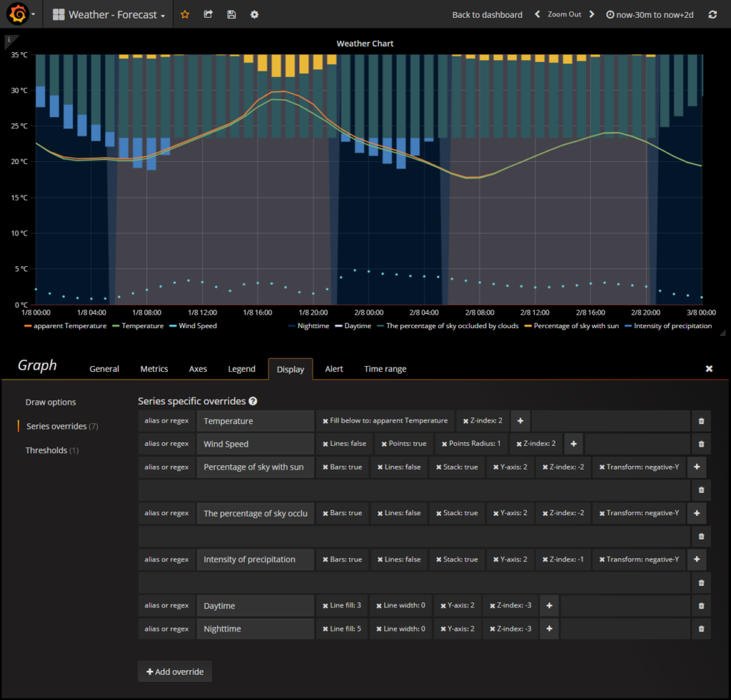Click Temperature legend color swatch
Image resolution: width=731 pixels, height=700 pixels.
(116, 326)
